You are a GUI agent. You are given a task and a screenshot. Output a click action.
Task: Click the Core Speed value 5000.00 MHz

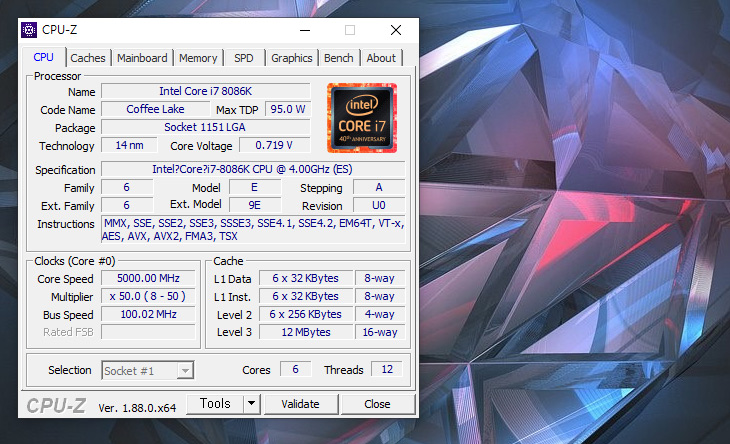pos(148,278)
